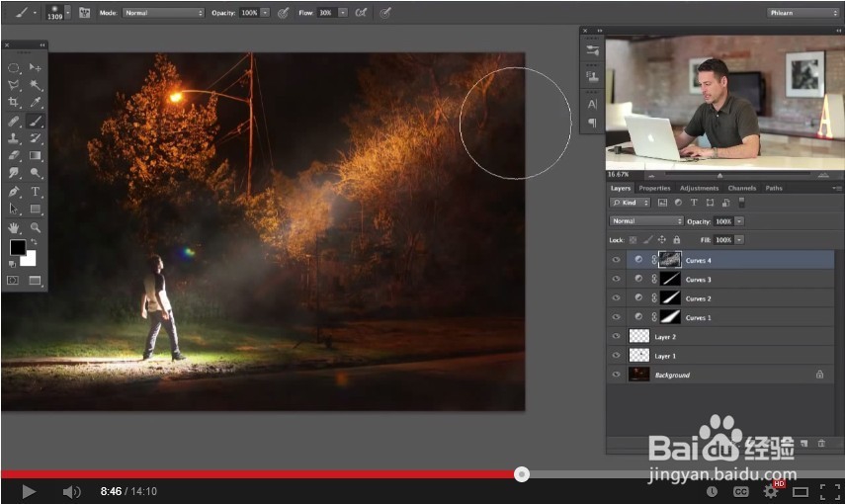Select the History Brush tool
The image size is (845, 504).
tap(35, 138)
